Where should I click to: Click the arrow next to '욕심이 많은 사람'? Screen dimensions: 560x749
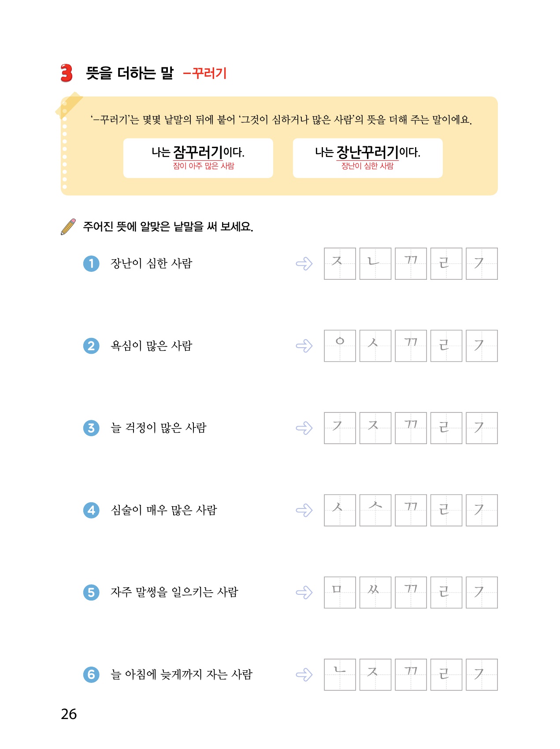(304, 346)
